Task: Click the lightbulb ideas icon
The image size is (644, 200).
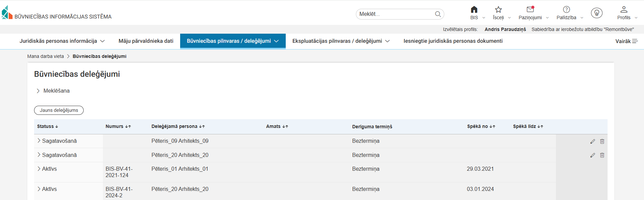Action: [x=597, y=13]
